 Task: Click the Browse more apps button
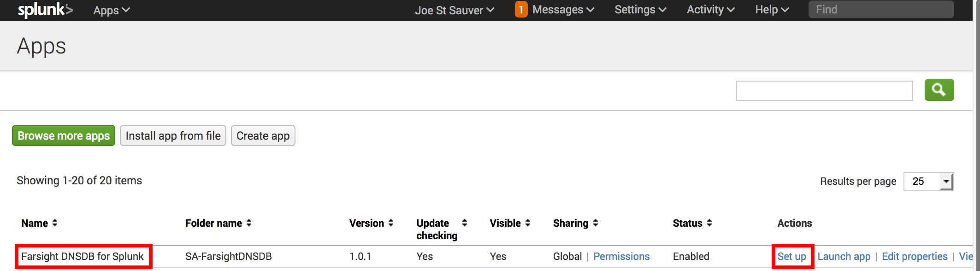63,135
